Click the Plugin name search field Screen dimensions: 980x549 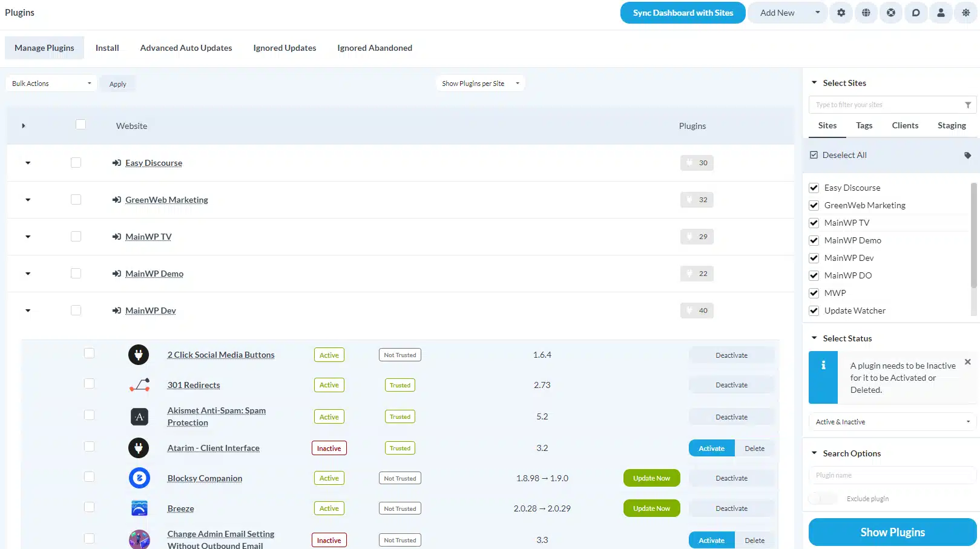[892, 475]
